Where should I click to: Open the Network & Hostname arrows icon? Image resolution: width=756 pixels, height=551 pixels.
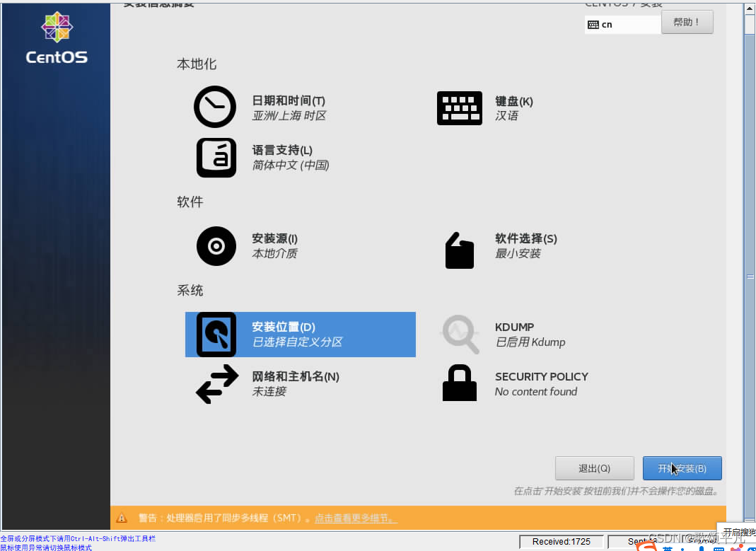pyautogui.click(x=217, y=384)
